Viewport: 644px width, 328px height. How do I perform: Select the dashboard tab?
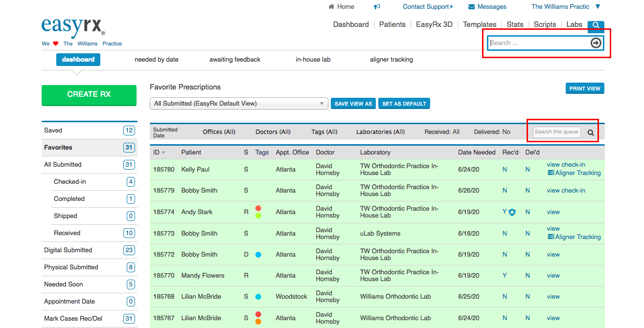click(78, 60)
